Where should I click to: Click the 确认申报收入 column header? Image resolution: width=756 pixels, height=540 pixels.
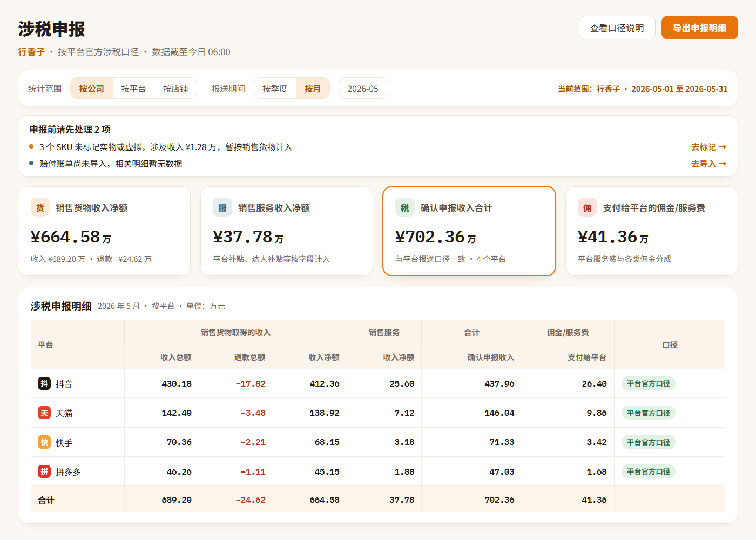491,357
